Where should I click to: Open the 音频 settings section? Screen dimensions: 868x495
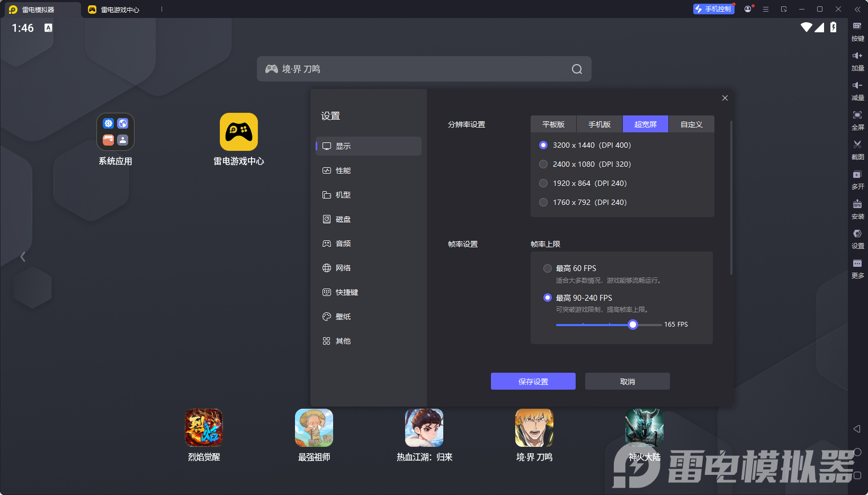point(369,244)
